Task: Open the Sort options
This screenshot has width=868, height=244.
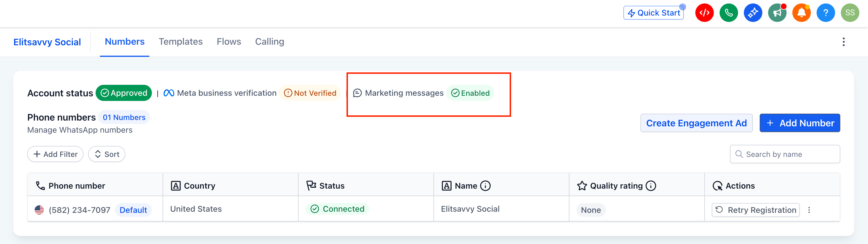Action: pyautogui.click(x=107, y=154)
